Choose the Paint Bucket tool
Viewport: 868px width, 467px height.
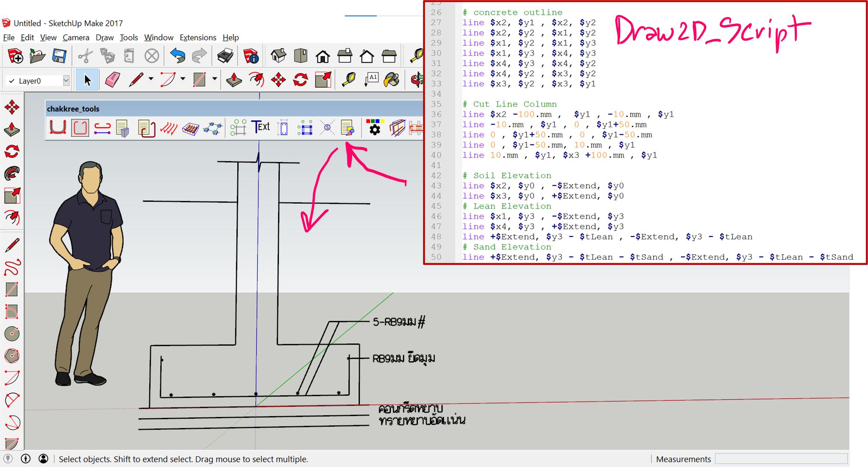point(392,80)
